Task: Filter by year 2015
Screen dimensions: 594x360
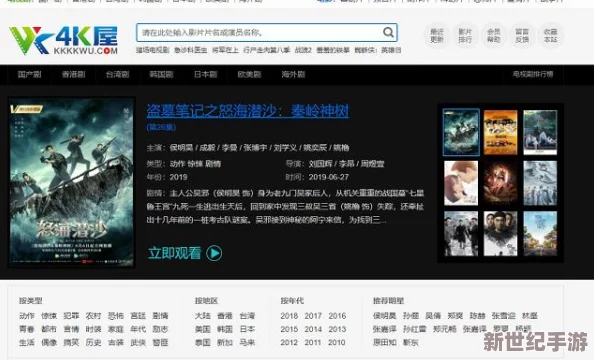Action: (x=289, y=329)
